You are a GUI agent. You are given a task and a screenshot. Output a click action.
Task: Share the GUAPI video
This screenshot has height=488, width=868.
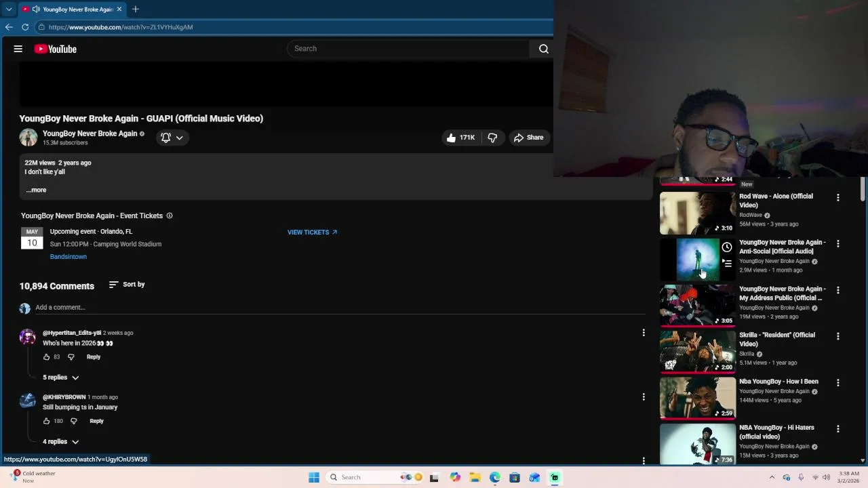(x=528, y=138)
